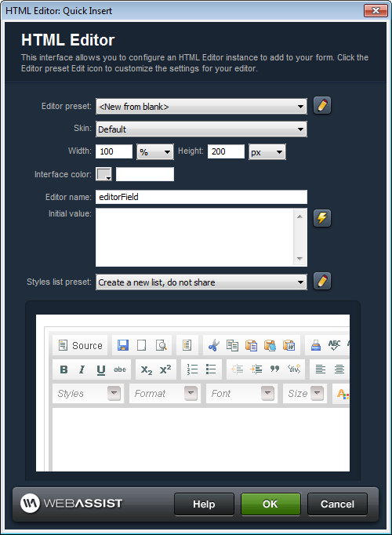Select the Cut scissors icon
This screenshot has height=535, width=392.
(214, 345)
